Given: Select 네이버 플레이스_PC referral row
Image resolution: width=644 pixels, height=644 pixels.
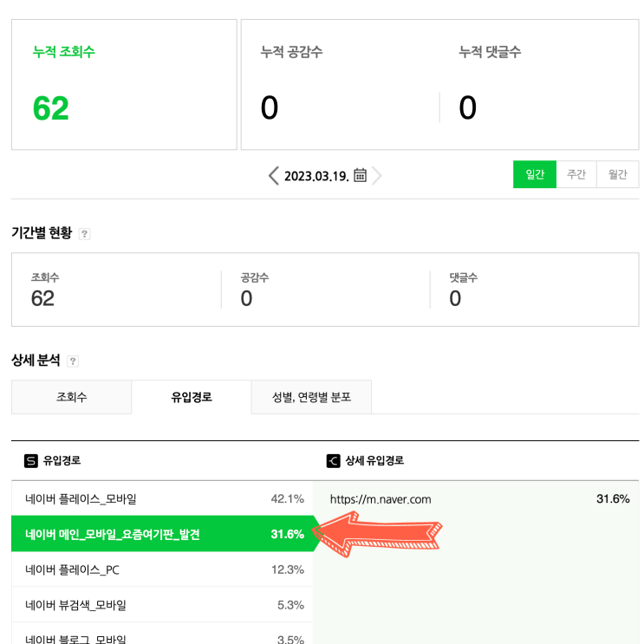Looking at the screenshot, I should [x=162, y=569].
